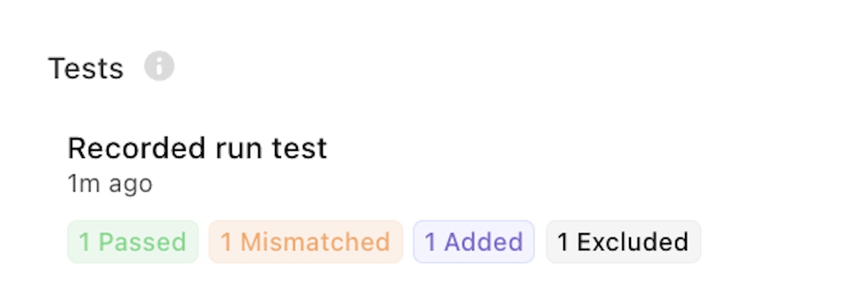Click the info icon beside Tests

point(159,67)
